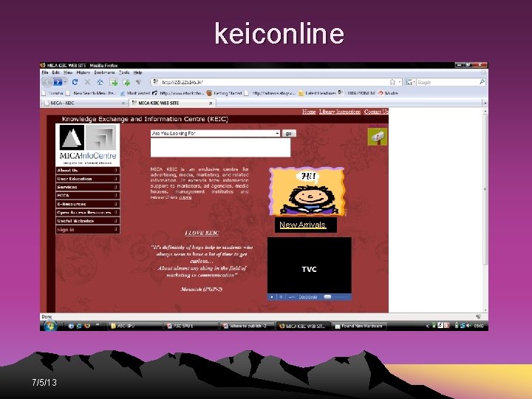The width and height of the screenshot is (532, 399).
Task: Click the New Arrivals link
Action: [x=303, y=225]
